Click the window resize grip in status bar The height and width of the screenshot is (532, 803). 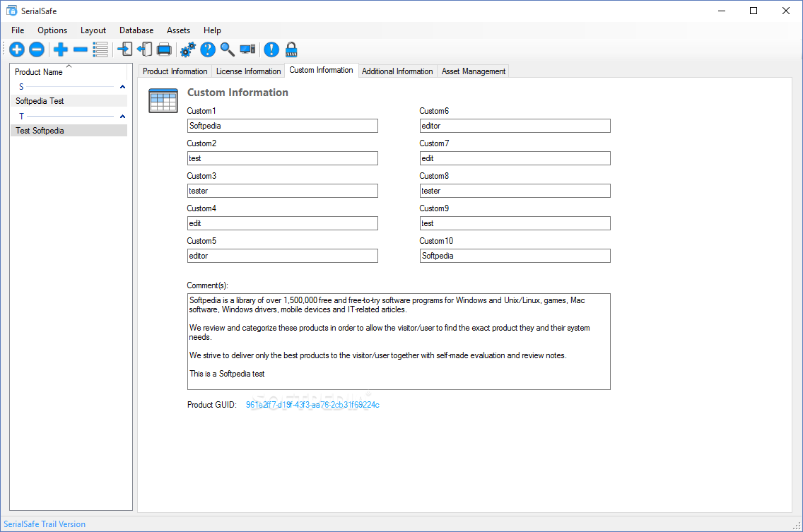click(x=797, y=526)
